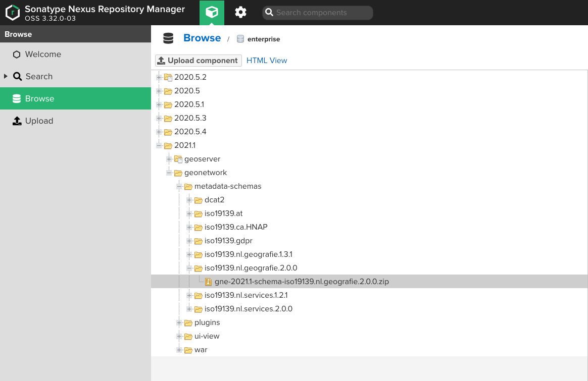588x381 pixels.
Task: Click the sidebar Browse database icon
Action: [17, 98]
